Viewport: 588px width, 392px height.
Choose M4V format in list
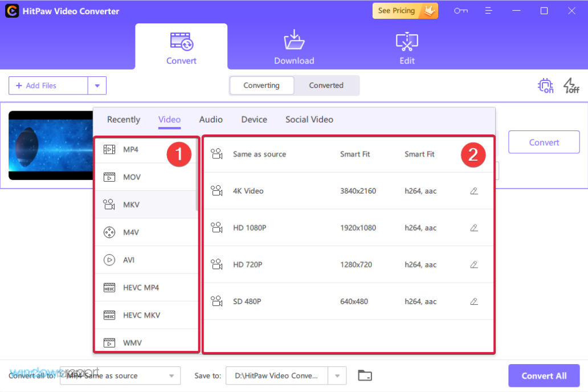[146, 232]
